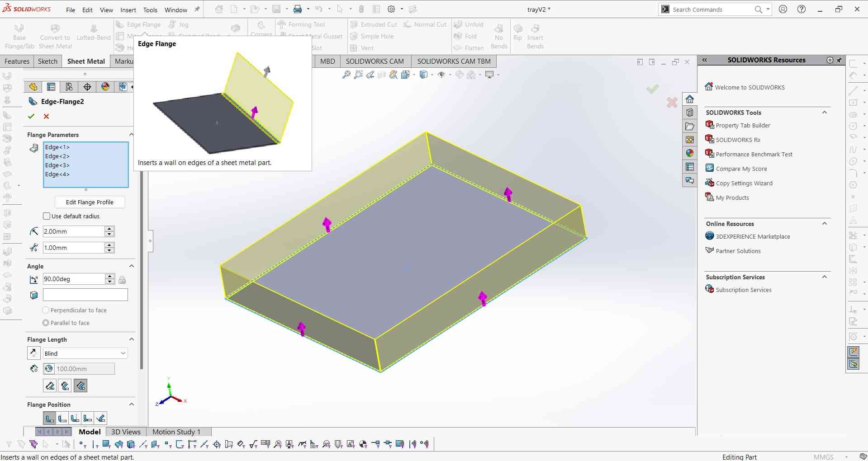Image resolution: width=868 pixels, height=461 pixels.
Task: Click Zoom to Fit in heads-up toolbar
Action: click(346, 75)
